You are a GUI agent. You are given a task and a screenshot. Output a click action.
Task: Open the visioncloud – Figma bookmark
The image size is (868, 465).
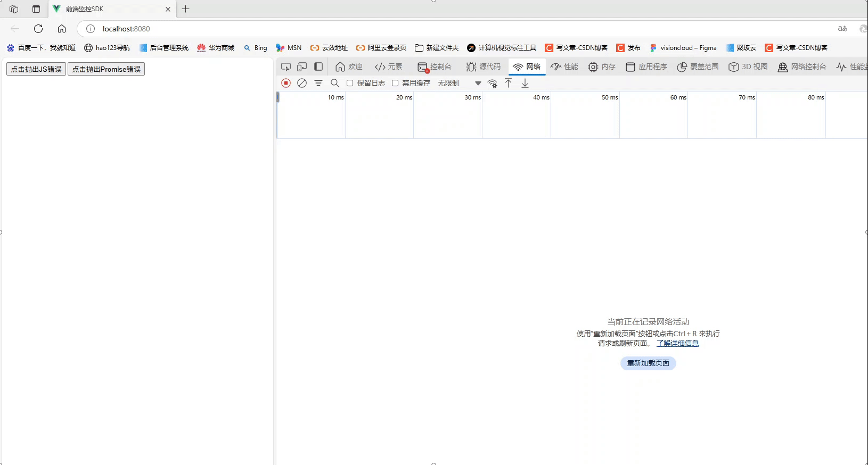(683, 48)
